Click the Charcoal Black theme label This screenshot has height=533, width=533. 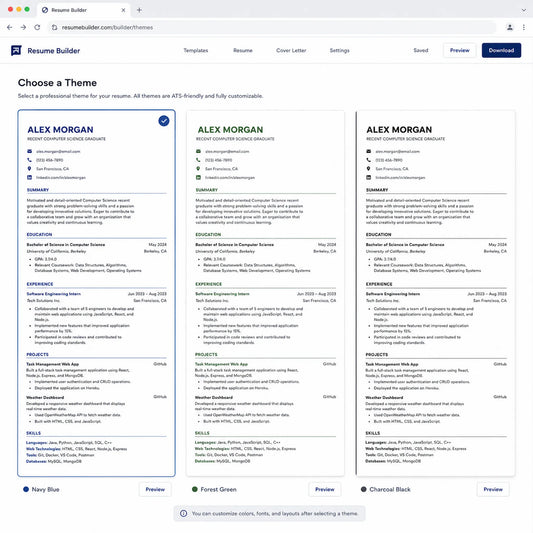tap(390, 489)
